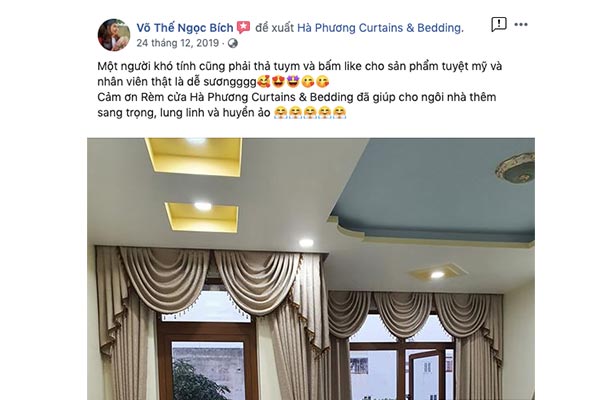The width and height of the screenshot is (600, 400).
Task: Open Võ Thế Ngọc Bích profile link
Action: tap(185, 28)
